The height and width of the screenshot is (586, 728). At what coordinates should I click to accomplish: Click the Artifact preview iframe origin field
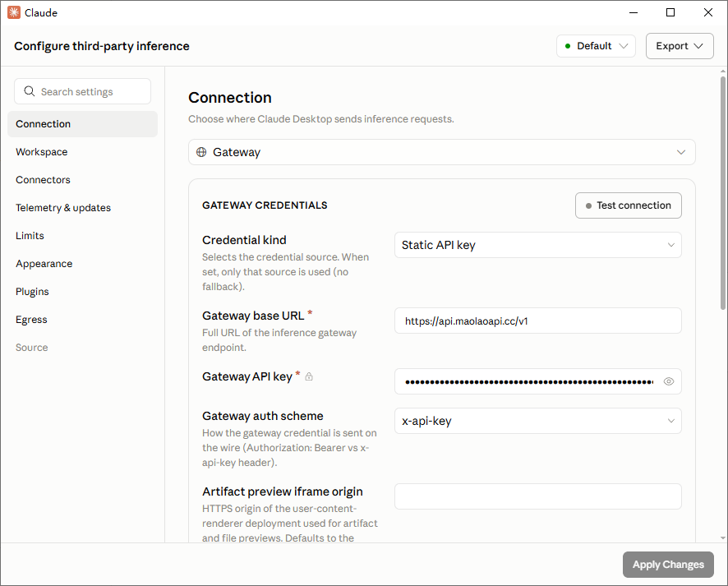pyautogui.click(x=537, y=496)
